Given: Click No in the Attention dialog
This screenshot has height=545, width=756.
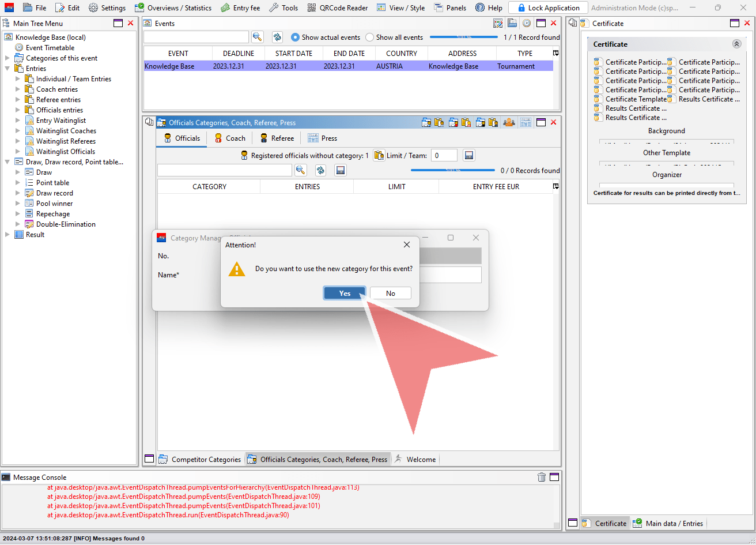Looking at the screenshot, I should tap(391, 293).
